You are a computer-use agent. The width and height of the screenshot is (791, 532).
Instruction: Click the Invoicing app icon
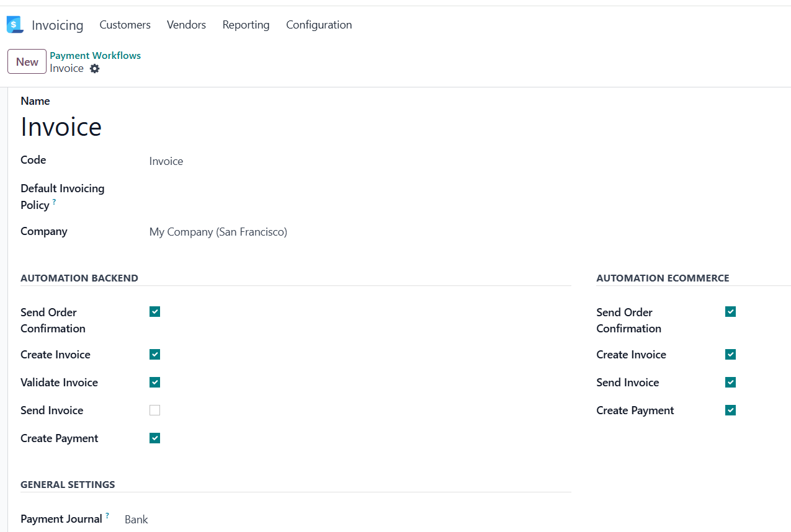click(x=14, y=24)
